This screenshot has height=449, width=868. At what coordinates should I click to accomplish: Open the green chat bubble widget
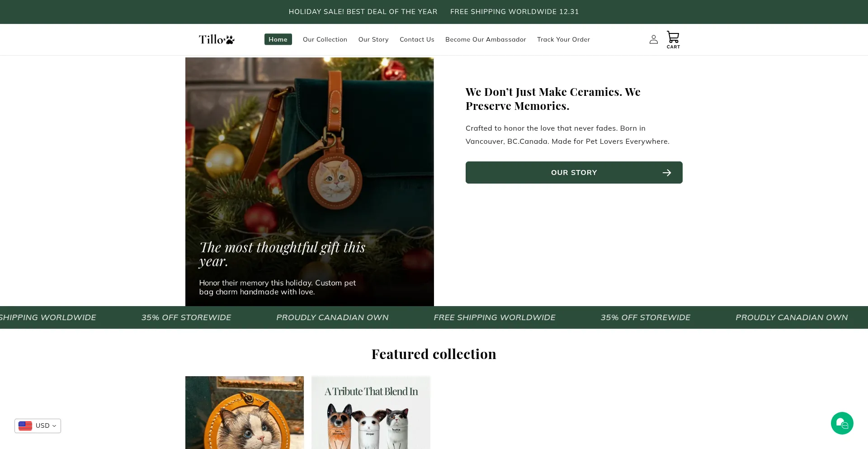(842, 423)
